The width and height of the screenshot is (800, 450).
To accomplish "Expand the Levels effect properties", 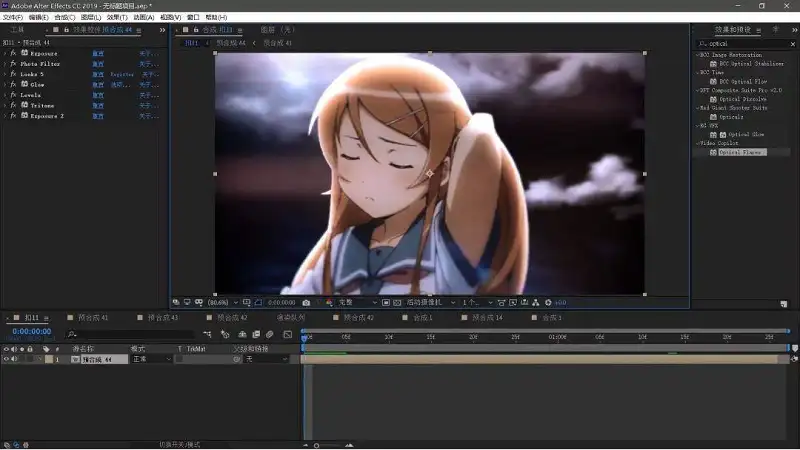I will click(5, 95).
